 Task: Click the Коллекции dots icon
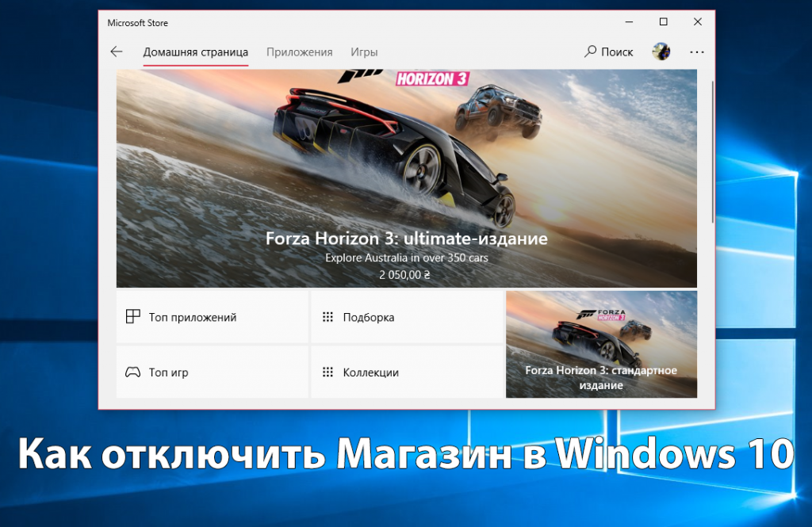[x=326, y=372]
